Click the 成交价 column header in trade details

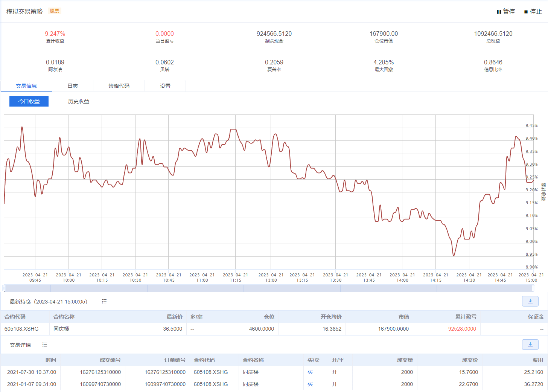pos(470,360)
